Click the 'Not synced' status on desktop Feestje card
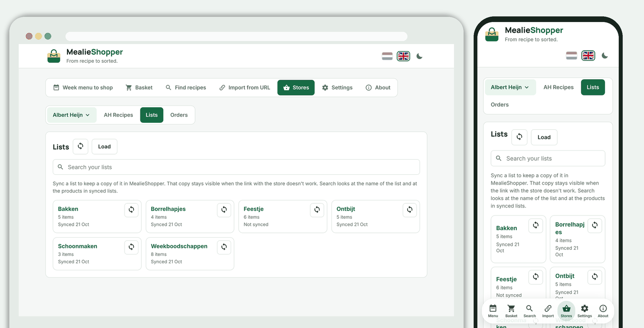 point(256,224)
